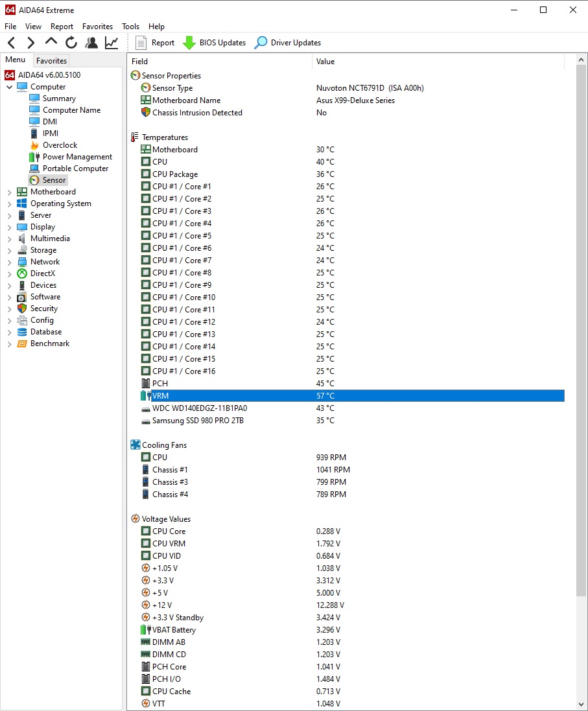Switch to the Menu tab

pos(16,60)
